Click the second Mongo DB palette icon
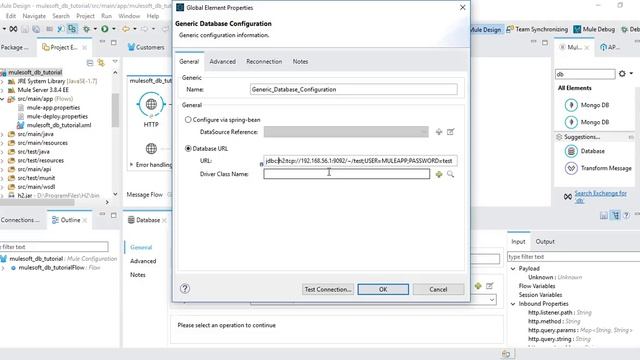 [571, 122]
